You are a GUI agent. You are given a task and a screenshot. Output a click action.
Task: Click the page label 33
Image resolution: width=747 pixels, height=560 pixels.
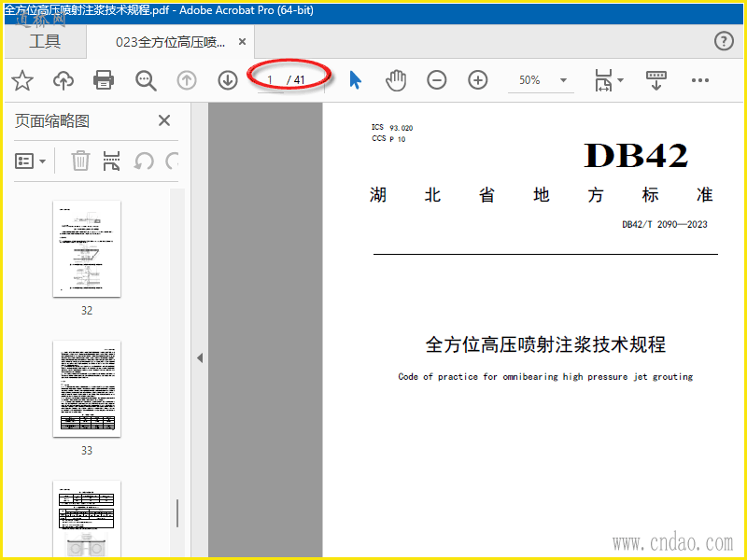87,451
